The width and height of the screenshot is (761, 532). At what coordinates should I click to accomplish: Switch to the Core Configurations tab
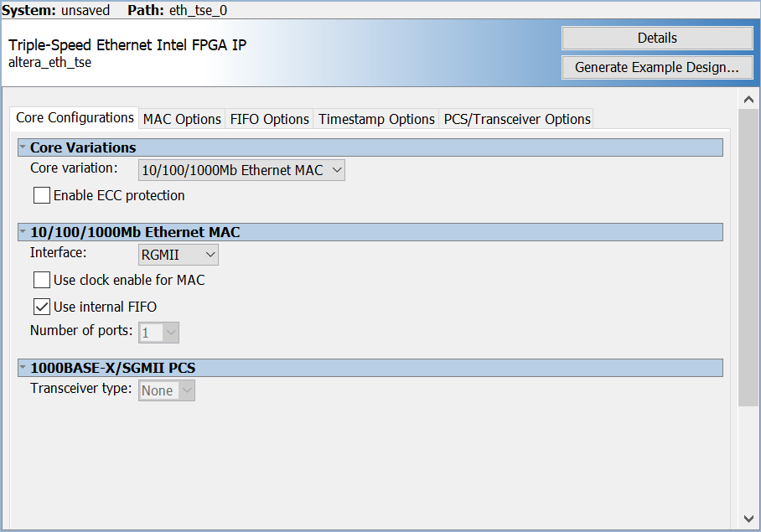point(75,118)
